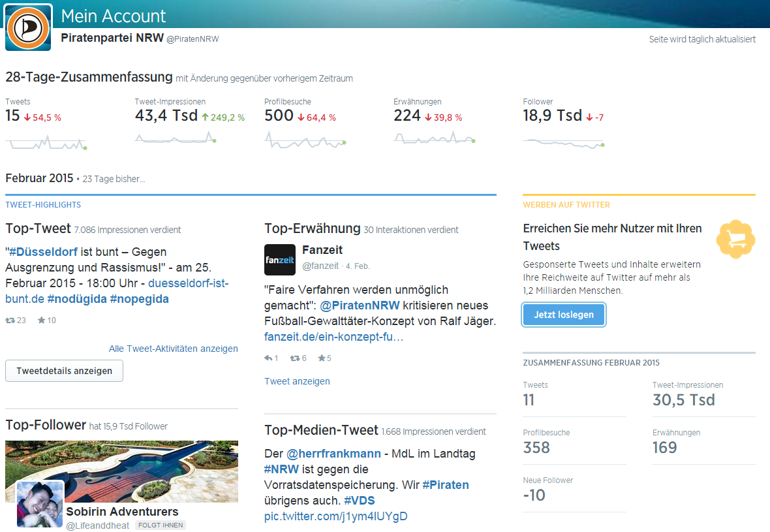Click the "TWEET-HIGHLIGHTS" section label
The image size is (770, 532).
pos(43,205)
